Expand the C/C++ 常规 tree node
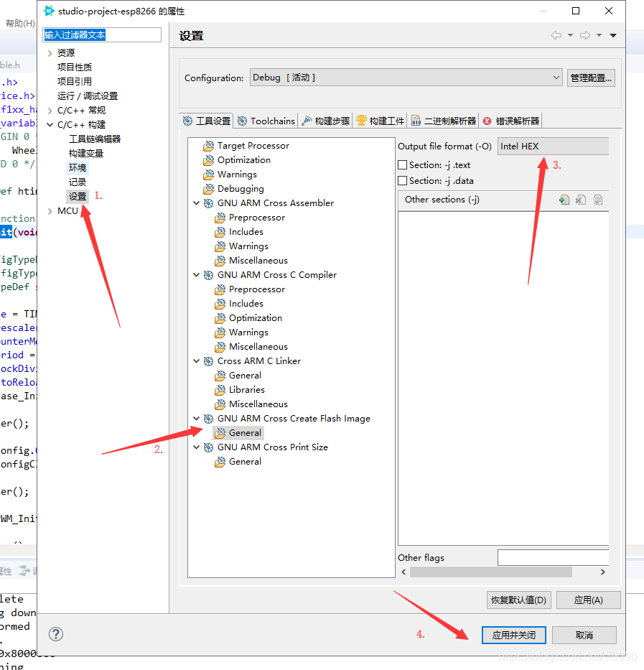644x670 pixels. [50, 111]
